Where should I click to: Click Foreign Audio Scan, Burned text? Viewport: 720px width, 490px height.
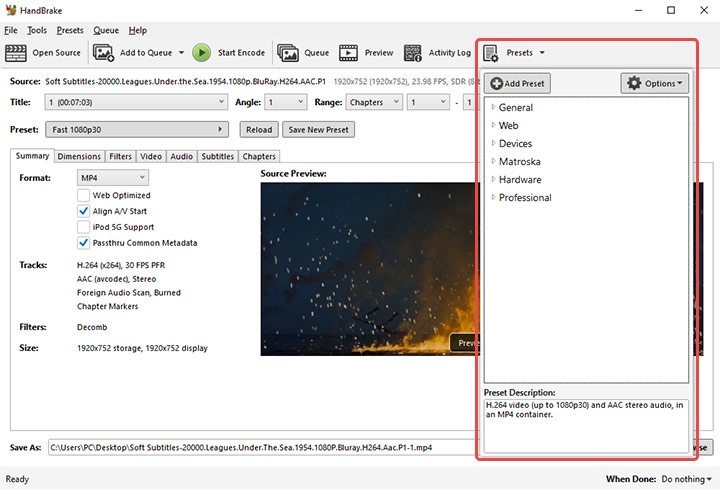[129, 293]
